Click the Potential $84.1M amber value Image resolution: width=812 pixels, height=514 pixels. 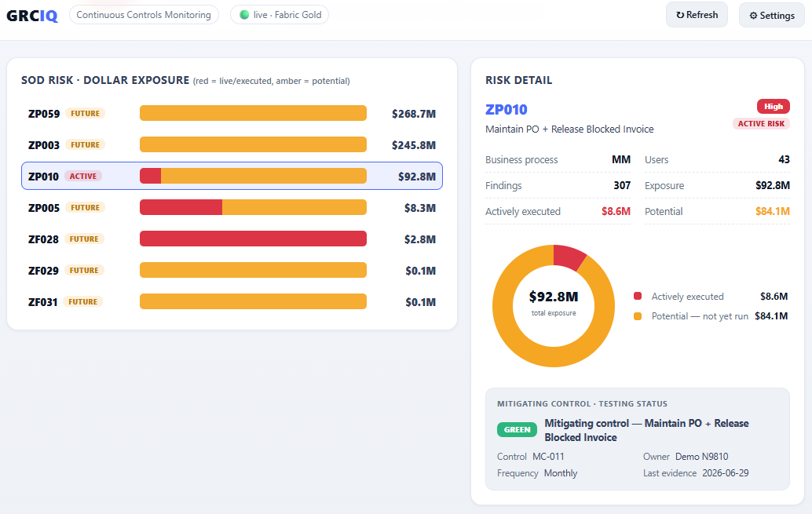click(x=772, y=211)
